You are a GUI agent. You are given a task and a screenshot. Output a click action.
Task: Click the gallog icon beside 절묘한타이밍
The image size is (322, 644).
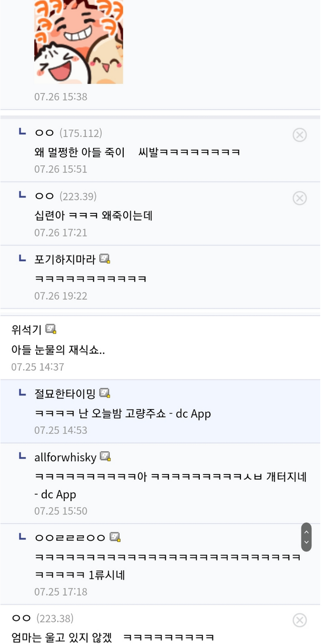(x=105, y=393)
